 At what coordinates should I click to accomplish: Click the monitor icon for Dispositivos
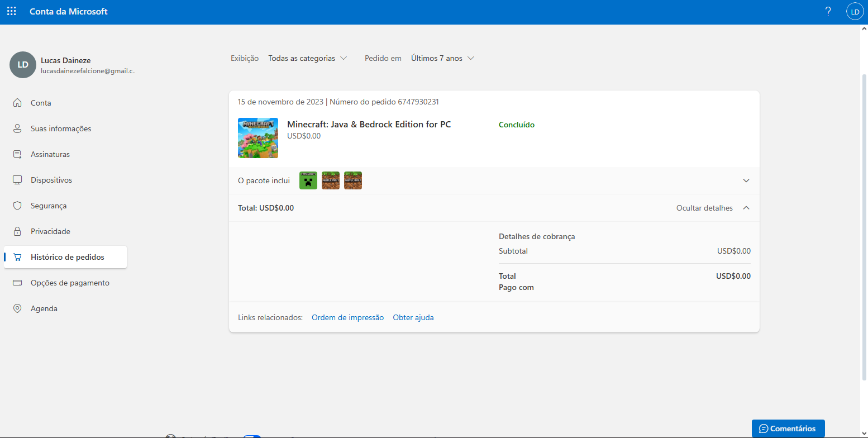(17, 180)
